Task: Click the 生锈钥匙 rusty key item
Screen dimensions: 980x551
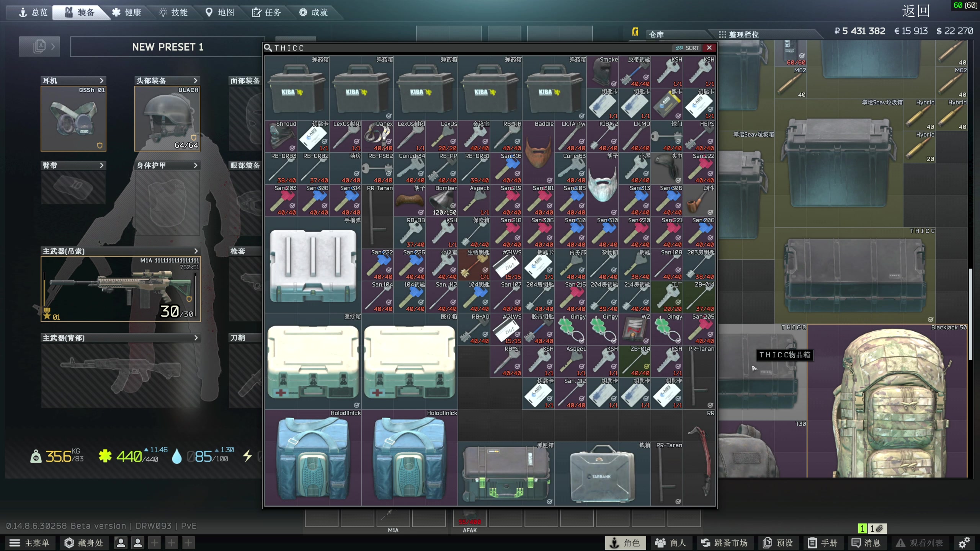Action: click(474, 265)
